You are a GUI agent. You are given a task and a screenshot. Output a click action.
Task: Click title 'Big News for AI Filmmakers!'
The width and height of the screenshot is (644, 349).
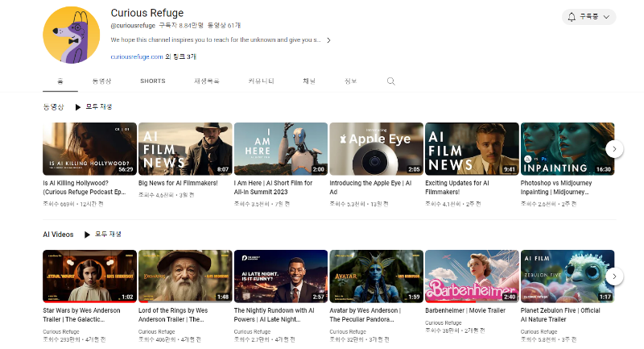tap(178, 183)
